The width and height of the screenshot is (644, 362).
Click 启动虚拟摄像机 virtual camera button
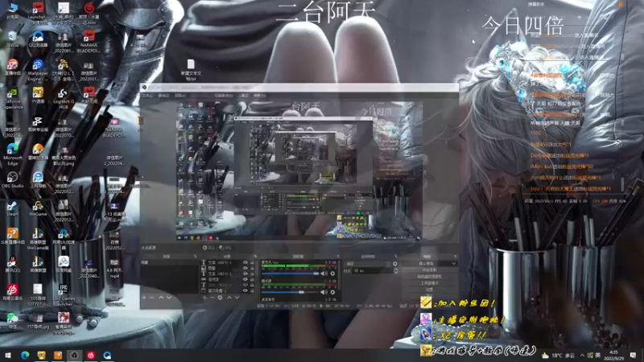point(430,277)
